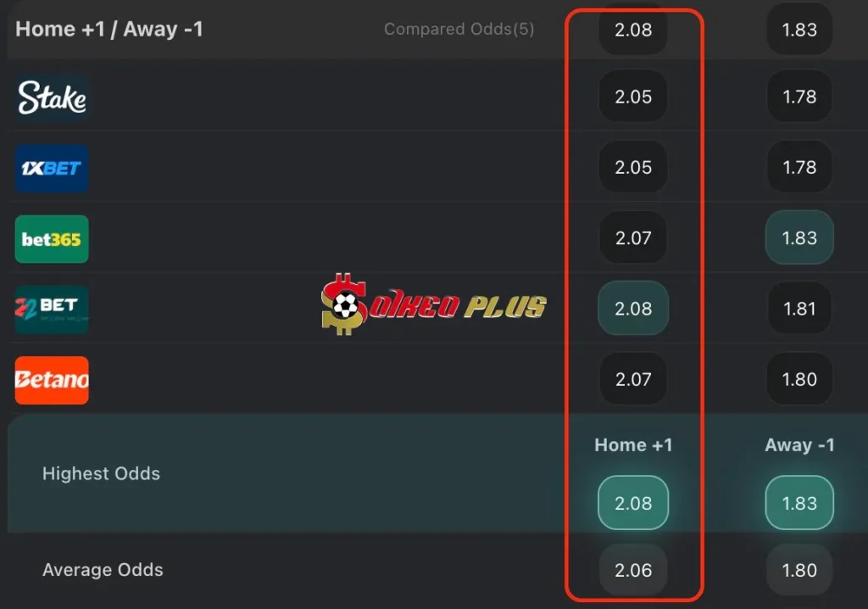Open Compared Odds(5) label
868x609 pixels.
coord(459,29)
